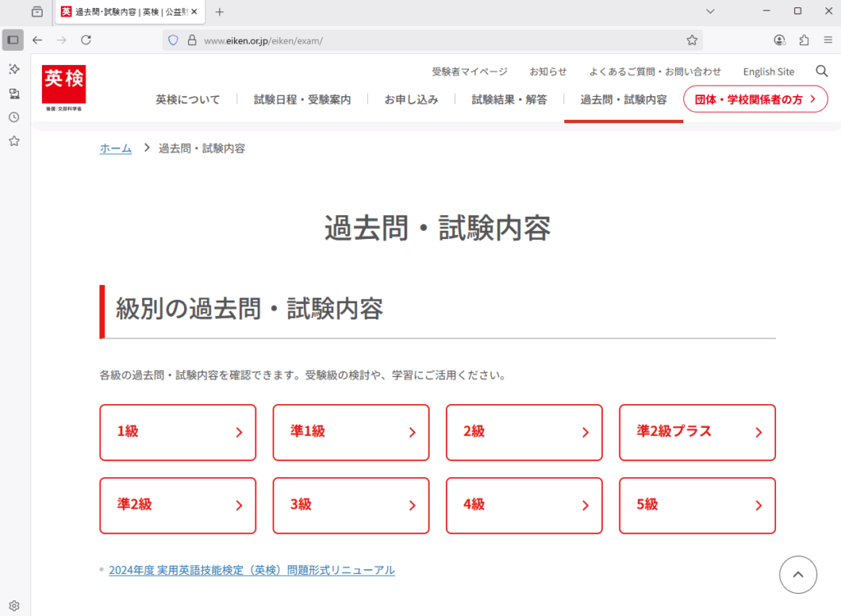Close the 過去問・試験内容 browser tab

(x=194, y=11)
